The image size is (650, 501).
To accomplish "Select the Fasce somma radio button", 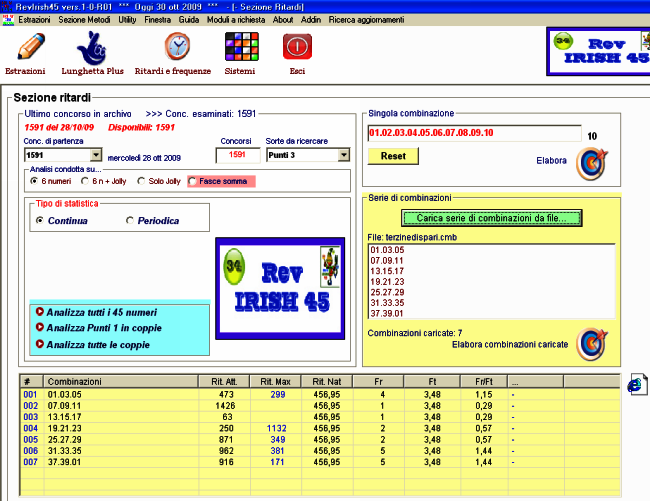I will pos(192,181).
